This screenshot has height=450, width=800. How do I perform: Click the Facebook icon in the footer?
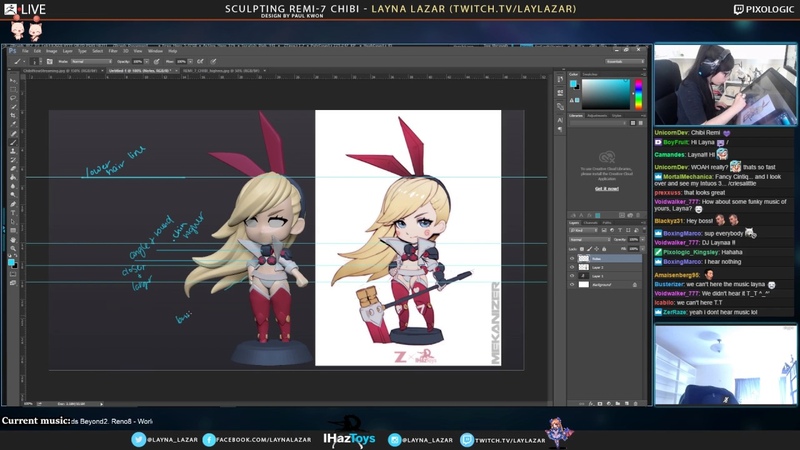tap(209, 439)
